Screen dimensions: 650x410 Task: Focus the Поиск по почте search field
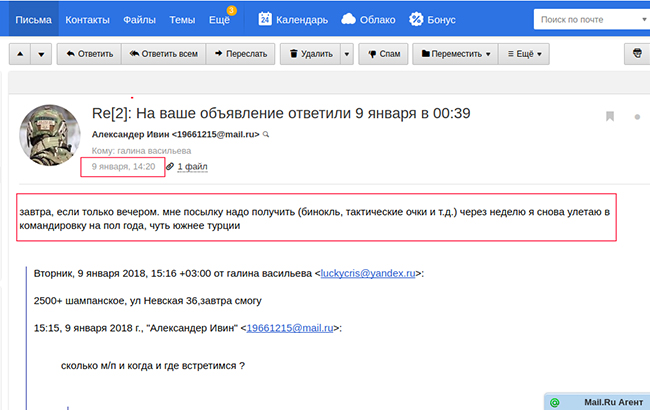587,19
